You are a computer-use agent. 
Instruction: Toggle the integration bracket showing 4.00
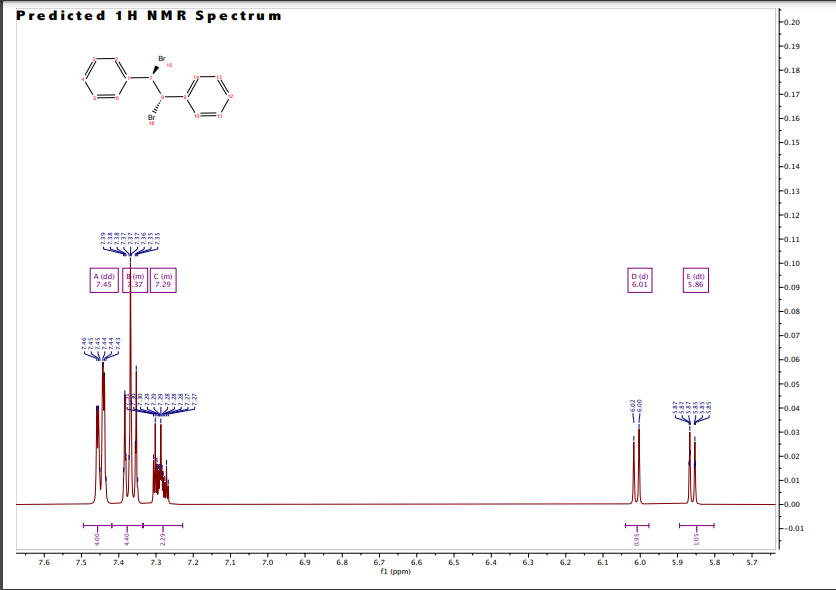[97, 524]
